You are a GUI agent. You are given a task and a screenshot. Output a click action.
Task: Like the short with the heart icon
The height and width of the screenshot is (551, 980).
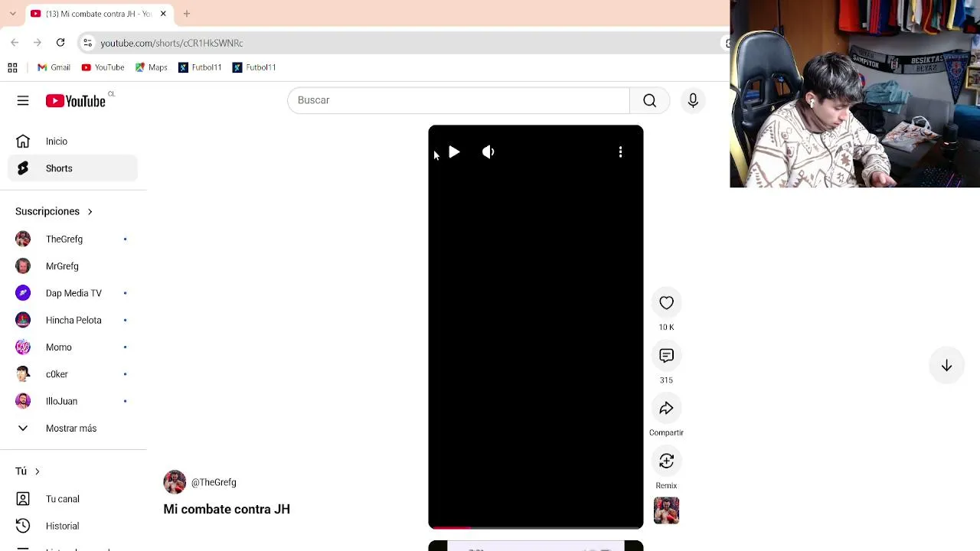666,303
